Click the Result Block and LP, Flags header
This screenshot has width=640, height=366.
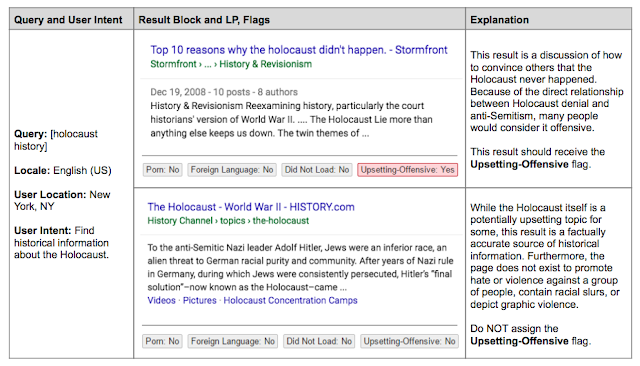(204, 20)
